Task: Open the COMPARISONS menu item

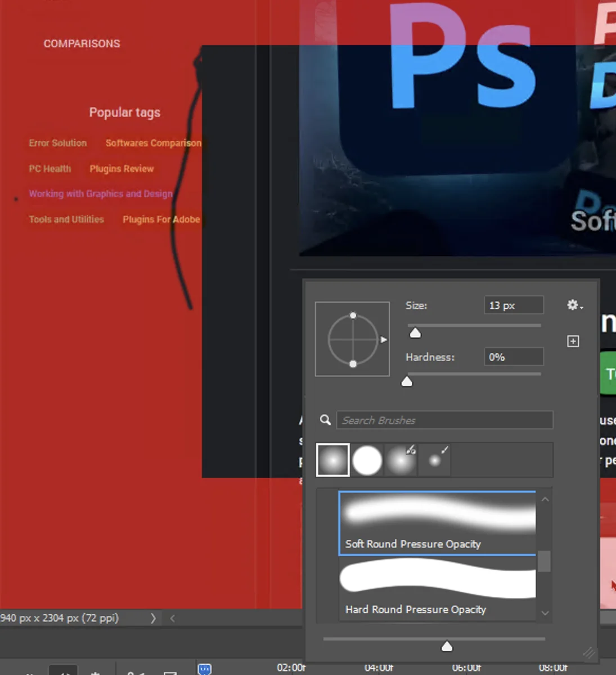Action: (82, 43)
